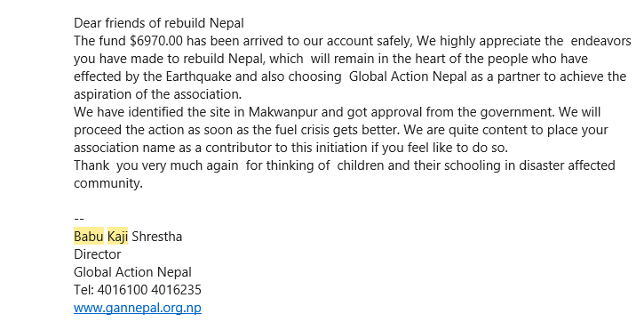Click the surname Shrestha in signature
644x330 pixels.
click(157, 237)
